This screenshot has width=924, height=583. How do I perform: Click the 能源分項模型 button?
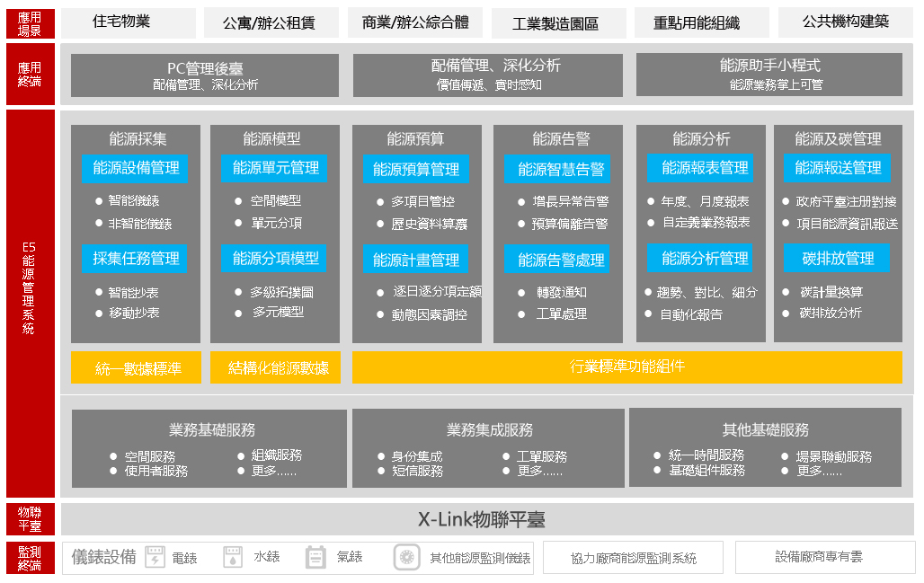pyautogui.click(x=275, y=259)
